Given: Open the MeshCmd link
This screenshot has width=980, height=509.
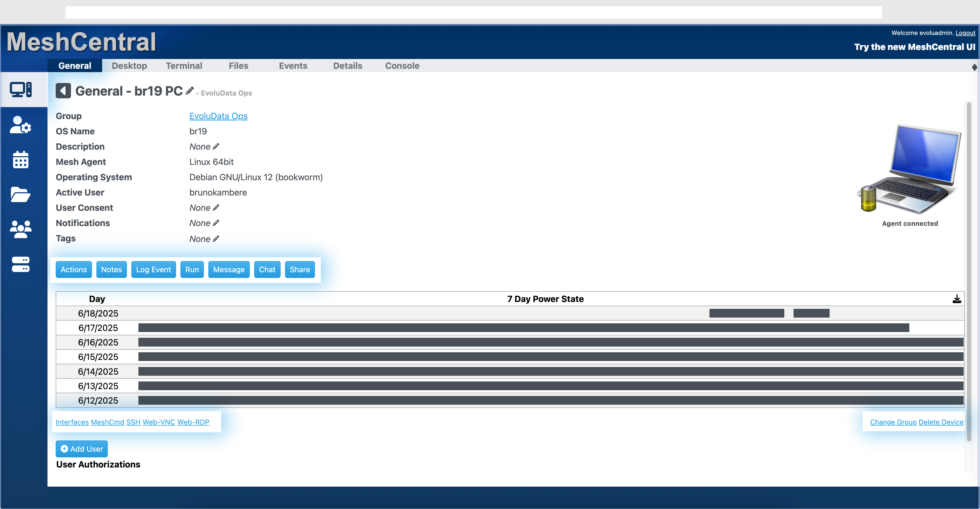Looking at the screenshot, I should coord(108,422).
